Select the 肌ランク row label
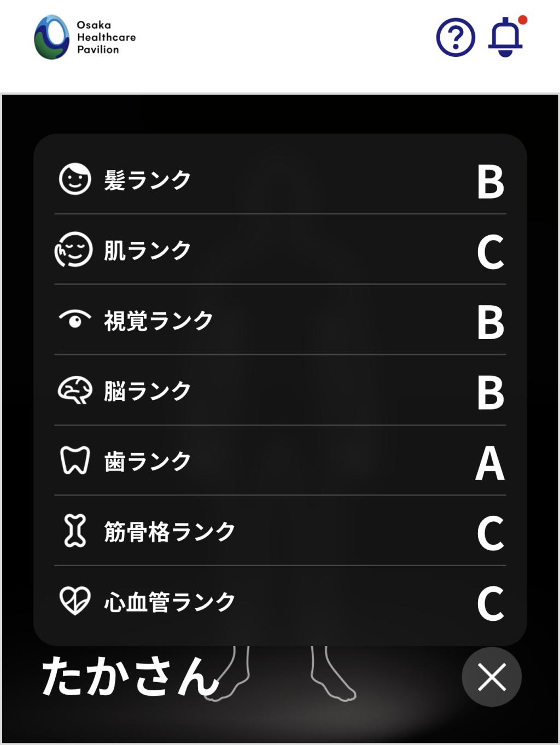This screenshot has height=745, width=560. coord(148,251)
